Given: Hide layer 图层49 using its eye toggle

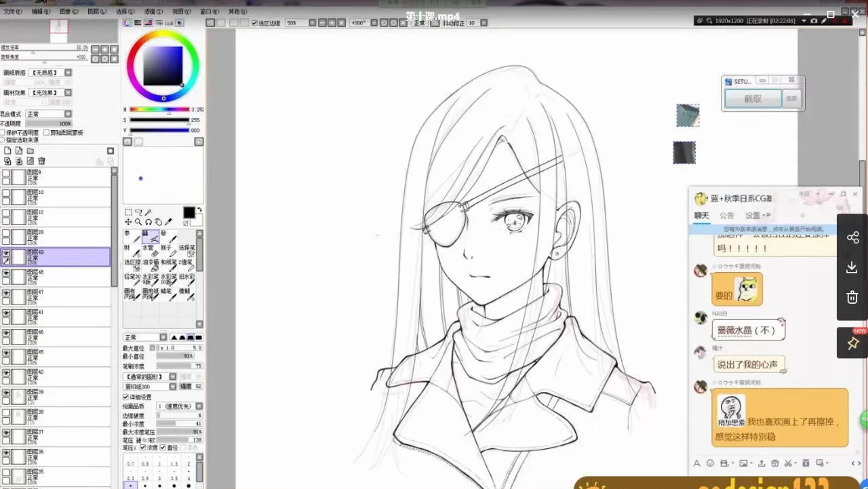Looking at the screenshot, I should (6, 253).
